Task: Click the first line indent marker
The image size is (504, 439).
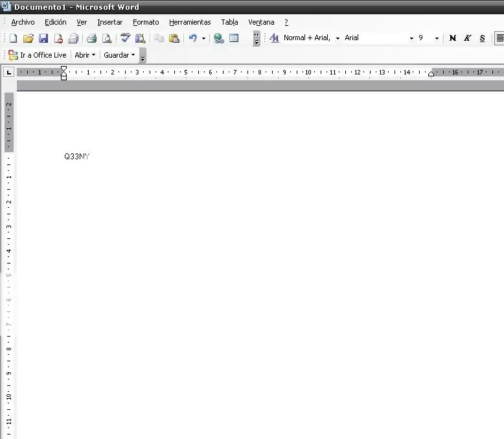Action: tap(63, 69)
